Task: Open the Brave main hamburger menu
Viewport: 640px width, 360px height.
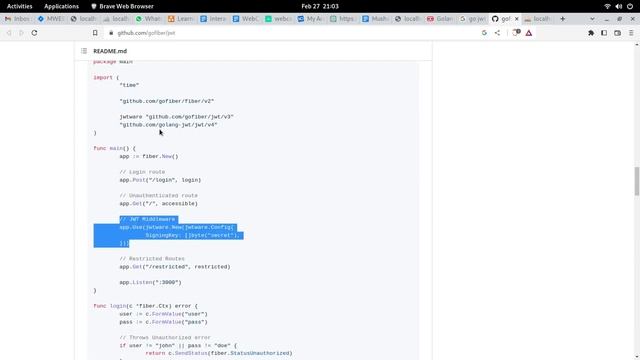Action: (x=631, y=33)
